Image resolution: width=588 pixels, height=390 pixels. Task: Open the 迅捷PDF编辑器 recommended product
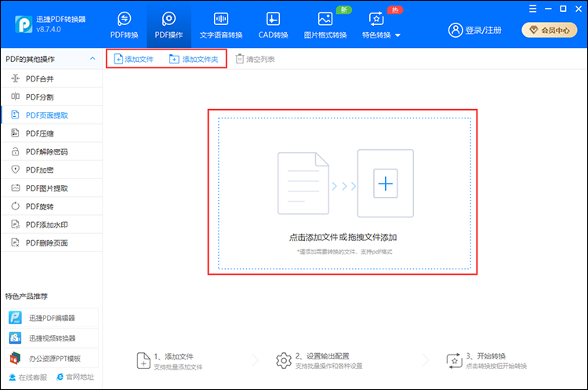(x=52, y=318)
